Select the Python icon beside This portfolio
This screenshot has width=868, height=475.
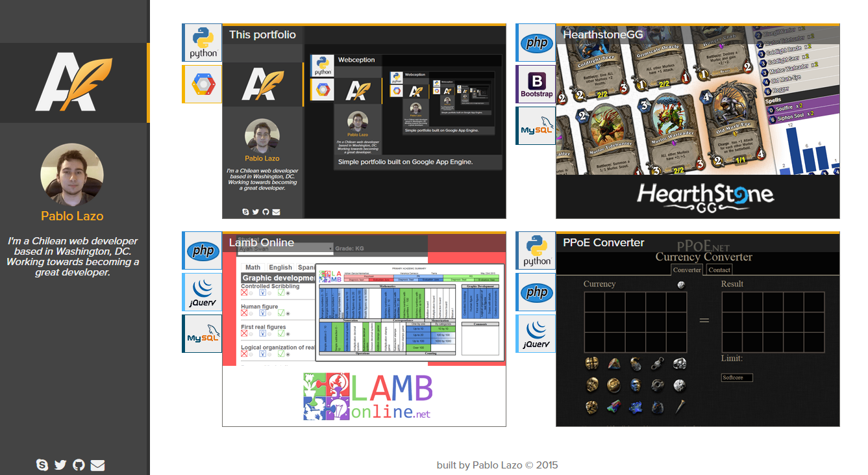coord(202,43)
